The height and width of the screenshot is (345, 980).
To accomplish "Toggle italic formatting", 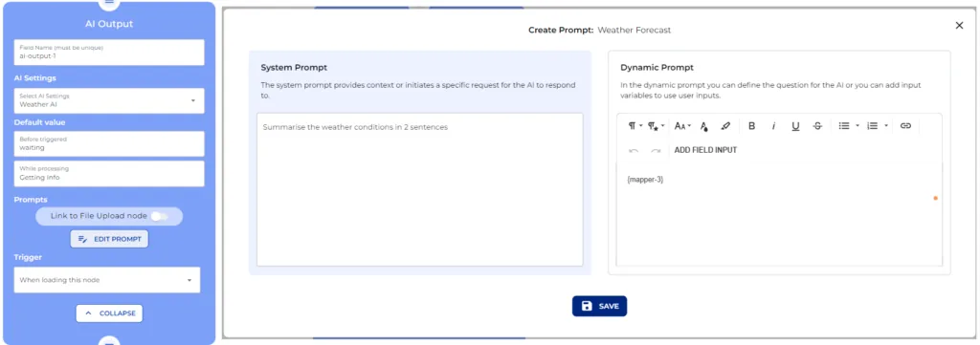I will tap(773, 126).
